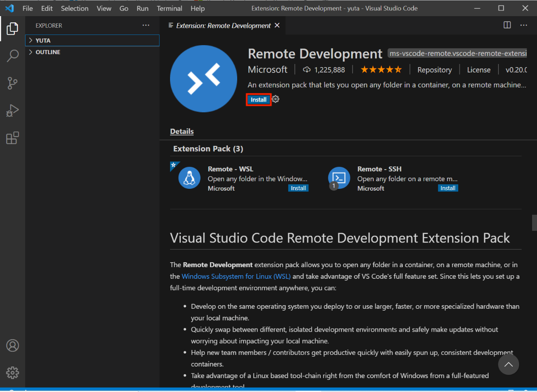Open the Go menu
Image resolution: width=537 pixels, height=392 pixels.
point(124,8)
